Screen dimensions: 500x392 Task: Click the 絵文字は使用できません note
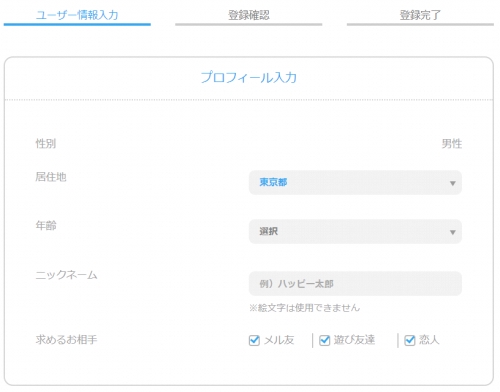point(304,308)
